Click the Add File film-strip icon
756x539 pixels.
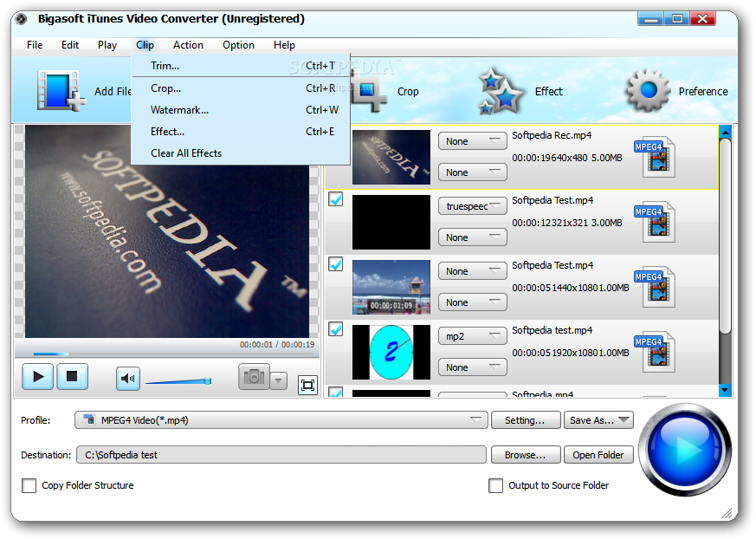[x=61, y=90]
